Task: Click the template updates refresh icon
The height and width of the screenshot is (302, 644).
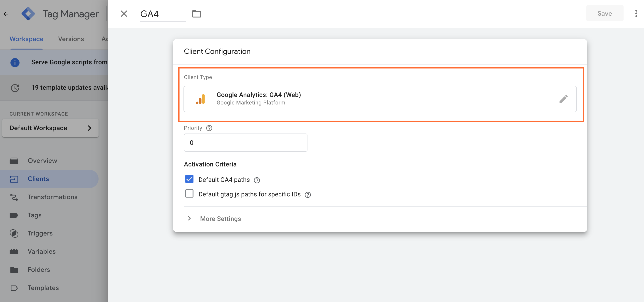Action: (x=15, y=88)
